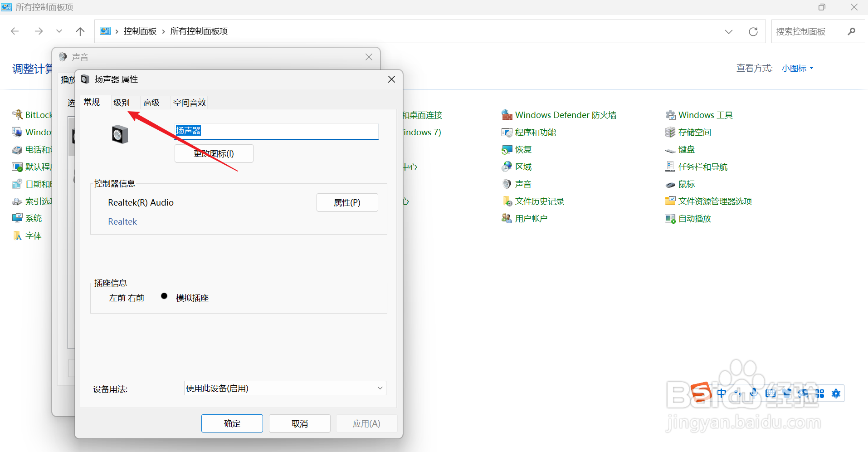Click 更改图标 button

pyautogui.click(x=214, y=153)
